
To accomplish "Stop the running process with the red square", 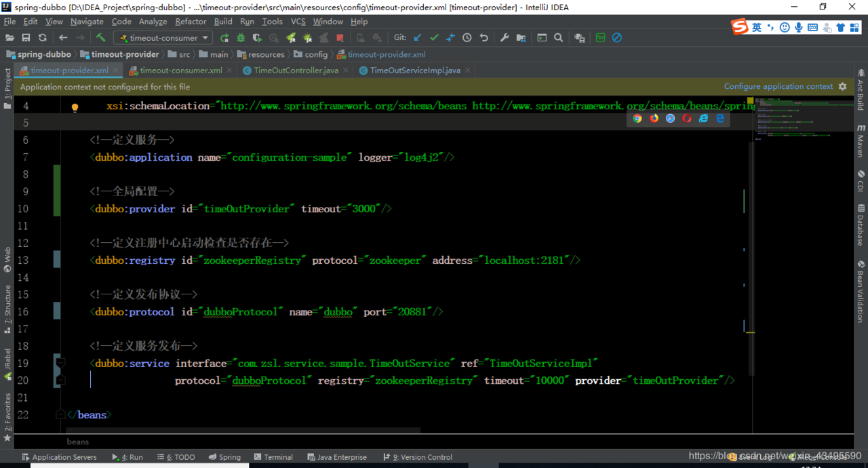I will pyautogui.click(x=340, y=38).
